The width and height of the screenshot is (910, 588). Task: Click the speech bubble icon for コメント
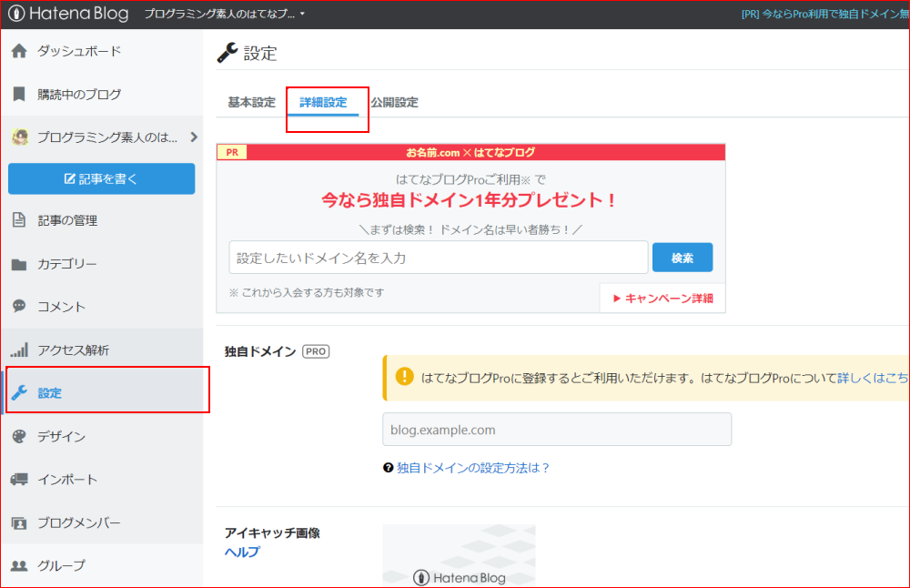click(19, 306)
